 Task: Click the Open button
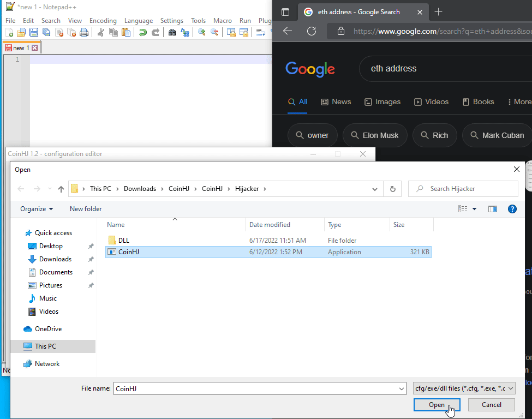tap(437, 405)
